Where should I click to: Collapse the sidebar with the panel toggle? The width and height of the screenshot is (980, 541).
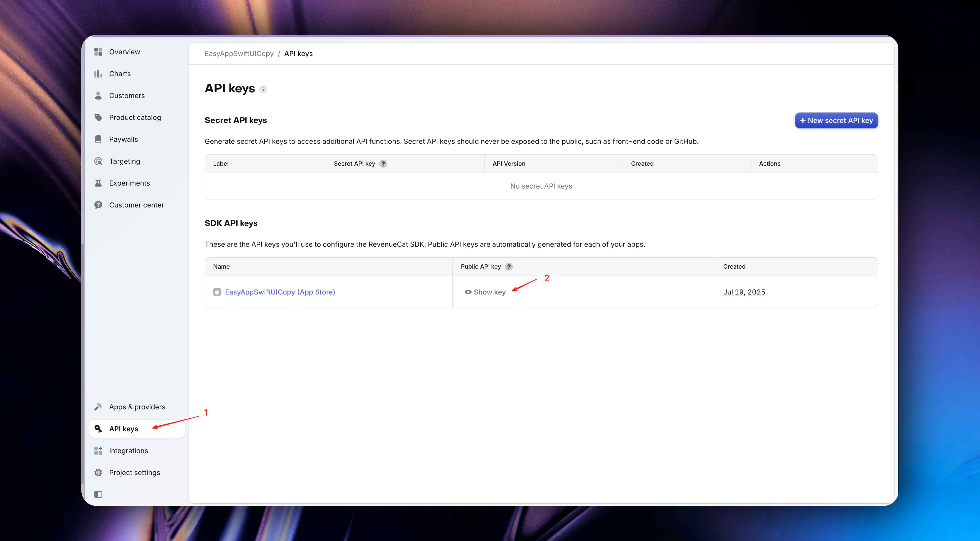(x=98, y=494)
